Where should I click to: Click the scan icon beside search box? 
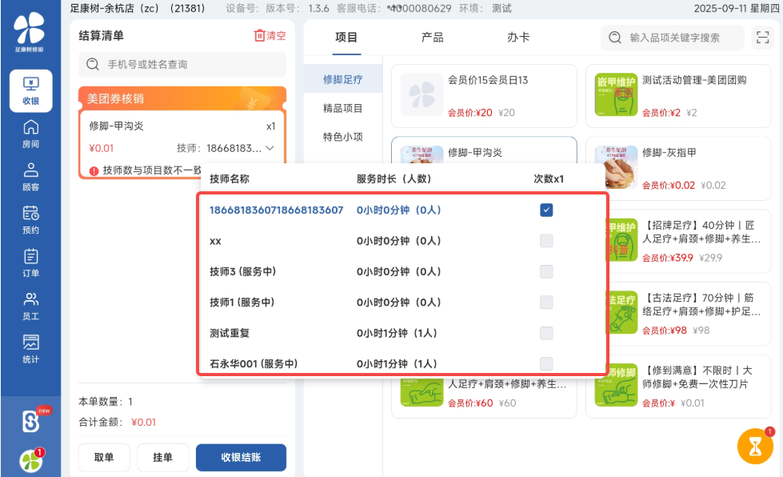coord(763,38)
